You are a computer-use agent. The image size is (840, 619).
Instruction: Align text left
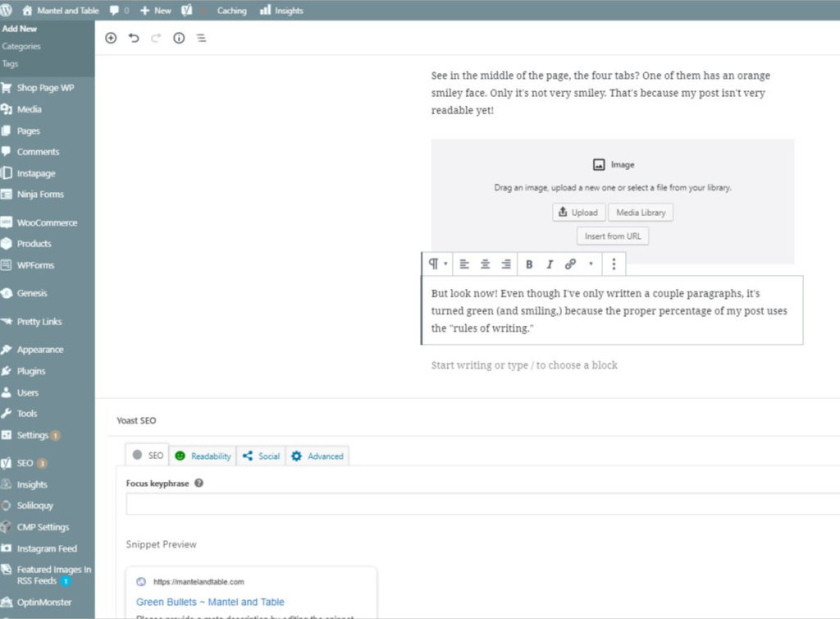464,264
